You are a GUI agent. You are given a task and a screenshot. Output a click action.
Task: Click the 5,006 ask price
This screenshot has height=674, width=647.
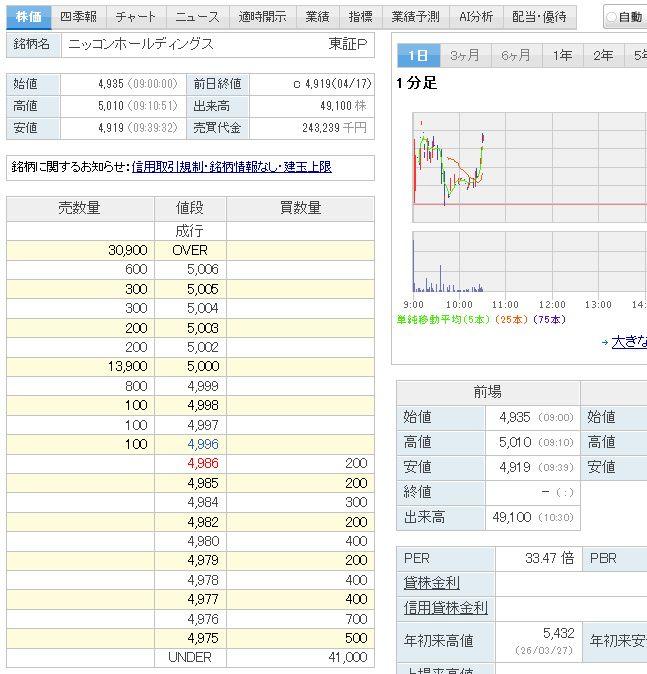[202, 270]
